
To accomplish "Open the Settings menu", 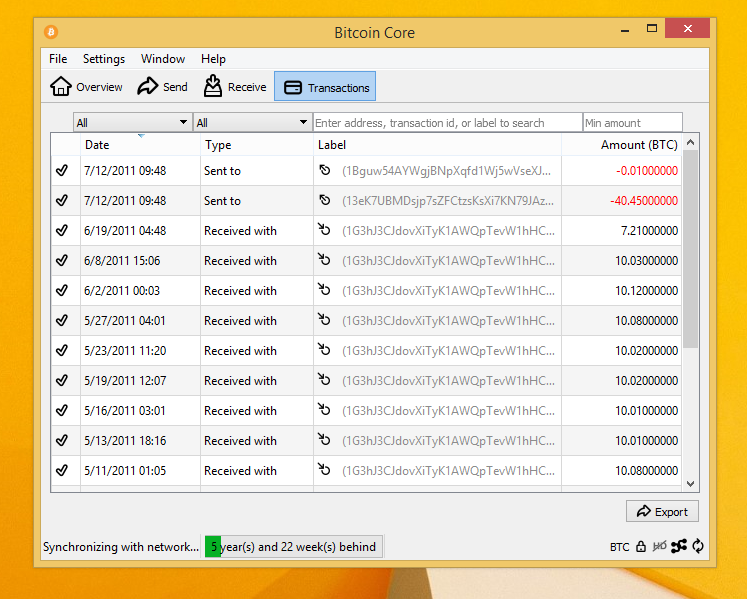I will (x=104, y=59).
